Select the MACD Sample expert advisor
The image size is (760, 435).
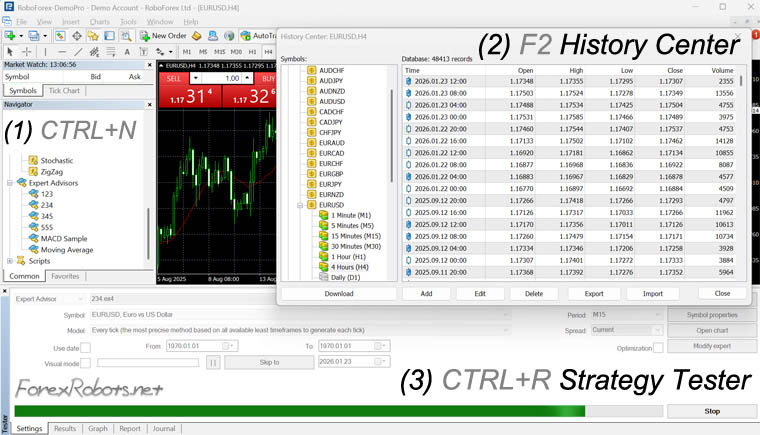[64, 239]
